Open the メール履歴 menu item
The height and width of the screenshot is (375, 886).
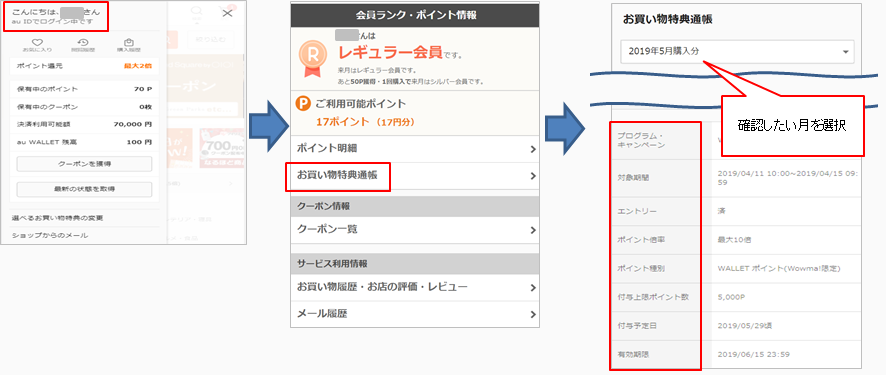click(415, 314)
